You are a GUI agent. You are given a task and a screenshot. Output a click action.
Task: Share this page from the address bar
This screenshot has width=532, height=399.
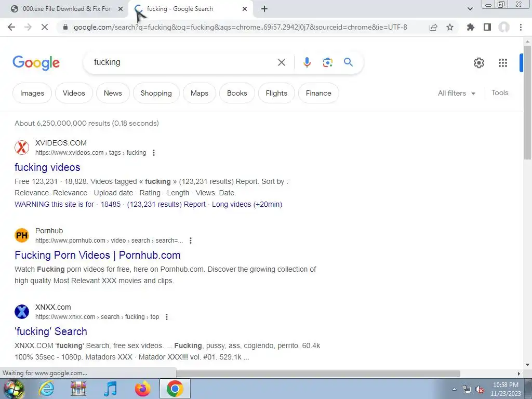click(433, 27)
